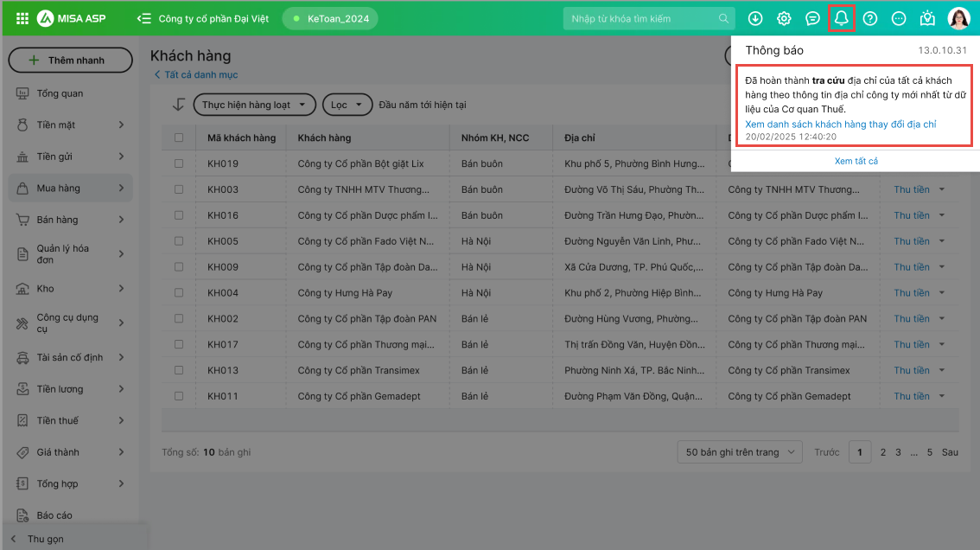The height and width of the screenshot is (550, 980).
Task: Go to page 2 in pagination
Action: 882,451
